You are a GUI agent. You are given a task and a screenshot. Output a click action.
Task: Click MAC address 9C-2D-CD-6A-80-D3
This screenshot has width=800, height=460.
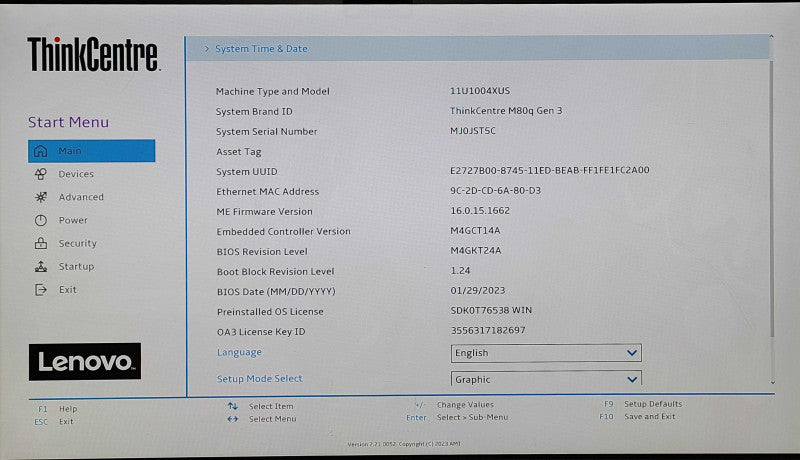(x=495, y=190)
